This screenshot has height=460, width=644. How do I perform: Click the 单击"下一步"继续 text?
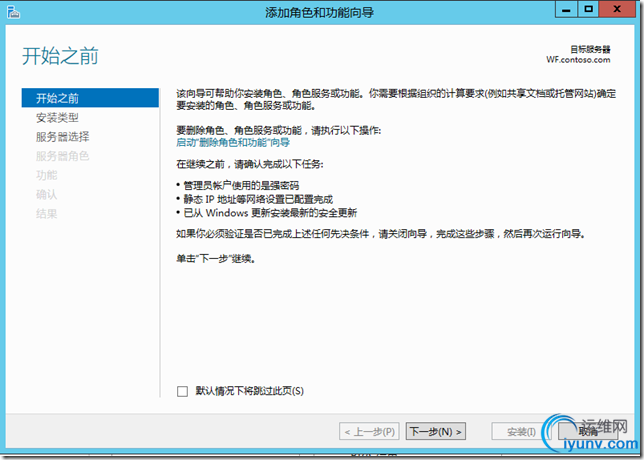(216, 259)
